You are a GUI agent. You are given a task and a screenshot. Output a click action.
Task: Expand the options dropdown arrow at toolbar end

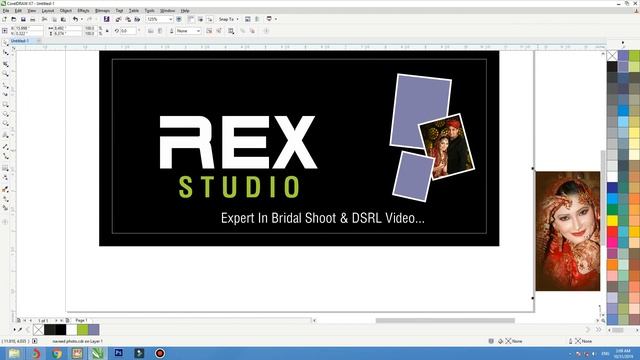click(276, 19)
